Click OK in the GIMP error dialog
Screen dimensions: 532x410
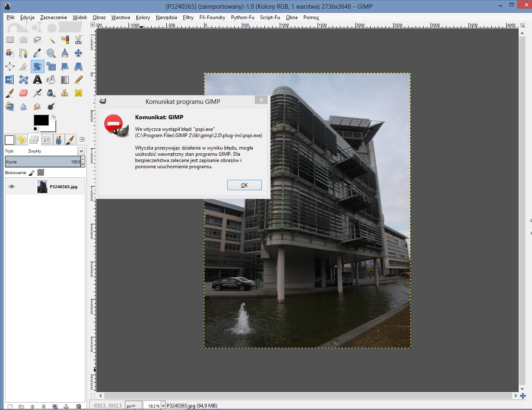point(244,185)
